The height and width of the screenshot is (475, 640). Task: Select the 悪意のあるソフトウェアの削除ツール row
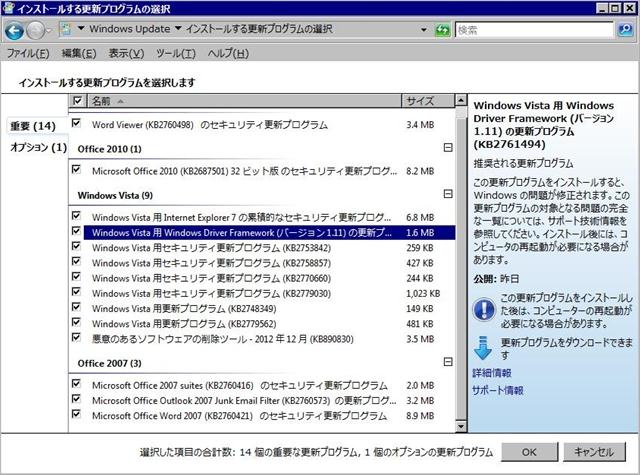point(261,339)
